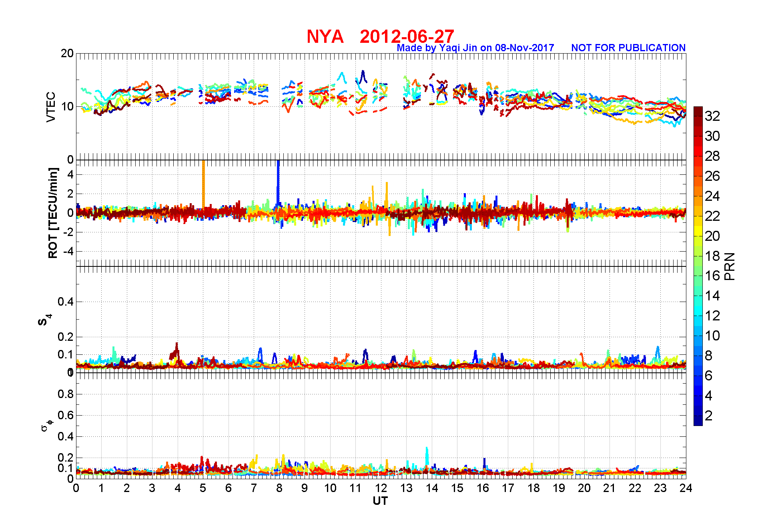Click the "ROT [TECU/min]" y-axis label

(53, 213)
